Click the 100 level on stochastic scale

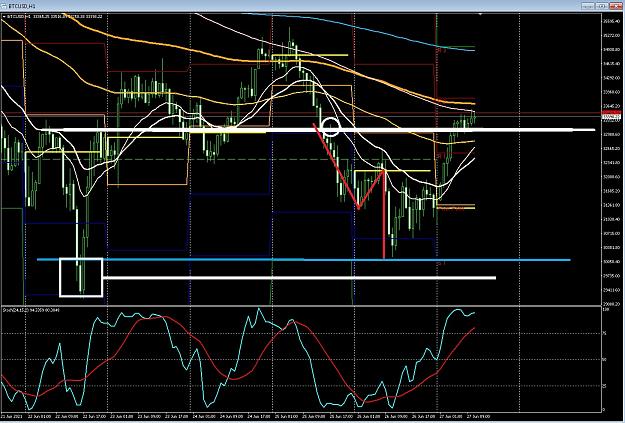[605, 309]
